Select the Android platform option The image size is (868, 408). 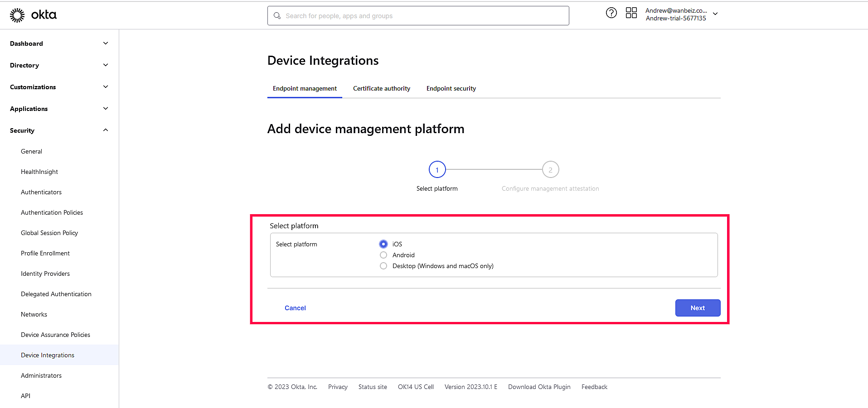tap(383, 255)
